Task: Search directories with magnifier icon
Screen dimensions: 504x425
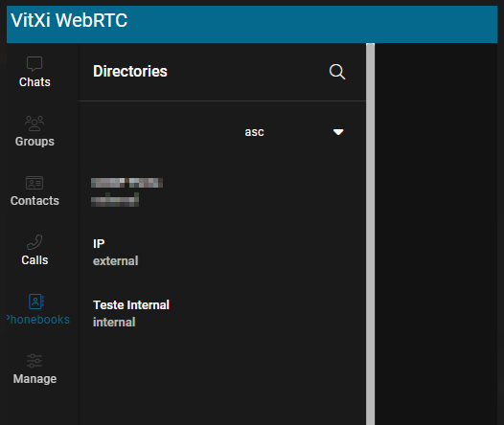Action: coord(337,72)
